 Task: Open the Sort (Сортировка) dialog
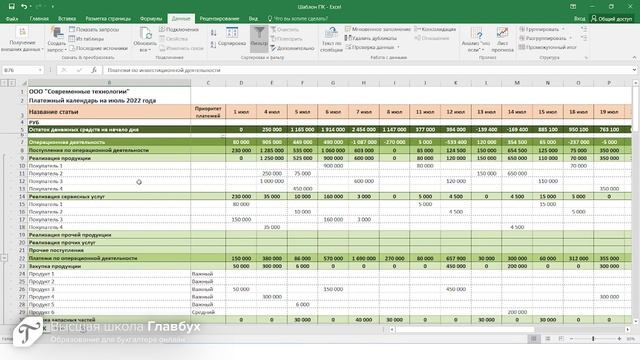(232, 37)
